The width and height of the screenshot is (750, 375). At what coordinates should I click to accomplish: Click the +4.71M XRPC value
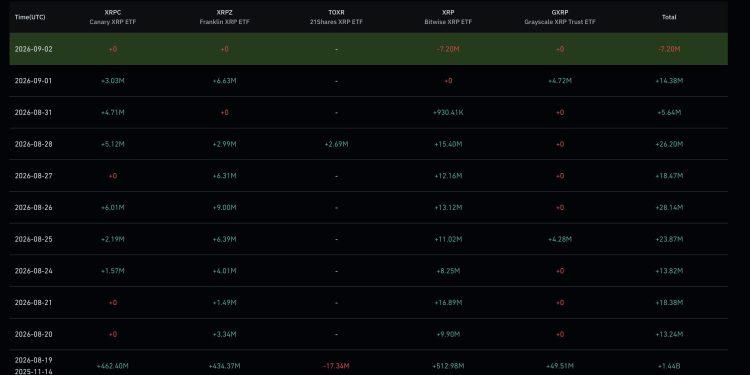[x=112, y=112]
